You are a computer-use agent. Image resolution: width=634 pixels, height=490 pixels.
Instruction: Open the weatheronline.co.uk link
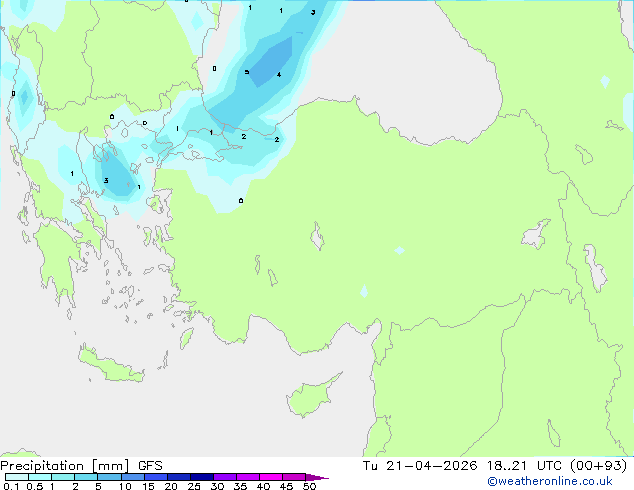tap(550, 481)
